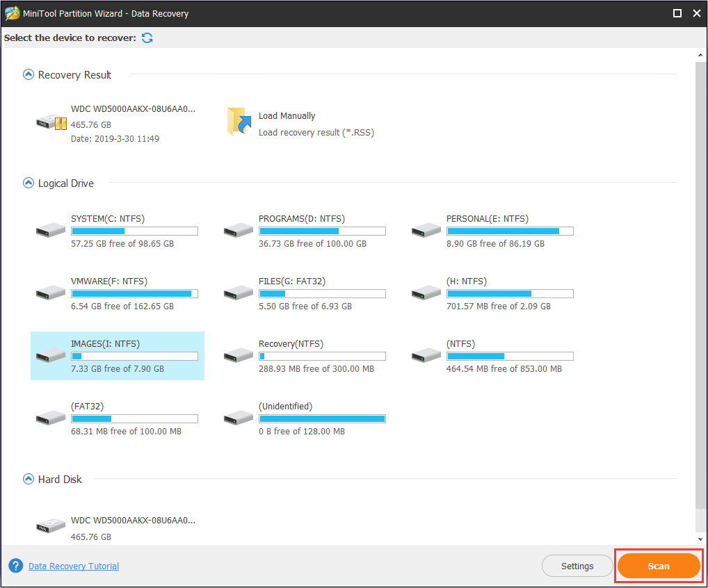
Task: Click '68.31 MB free of 100.00 MB'
Action: point(126,432)
